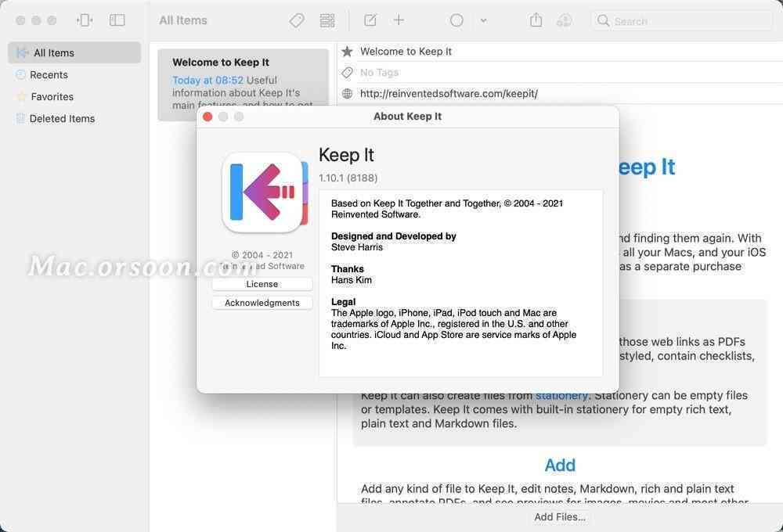Switch the item view layout icon
This screenshot has height=532, width=783.
pyautogui.click(x=327, y=20)
